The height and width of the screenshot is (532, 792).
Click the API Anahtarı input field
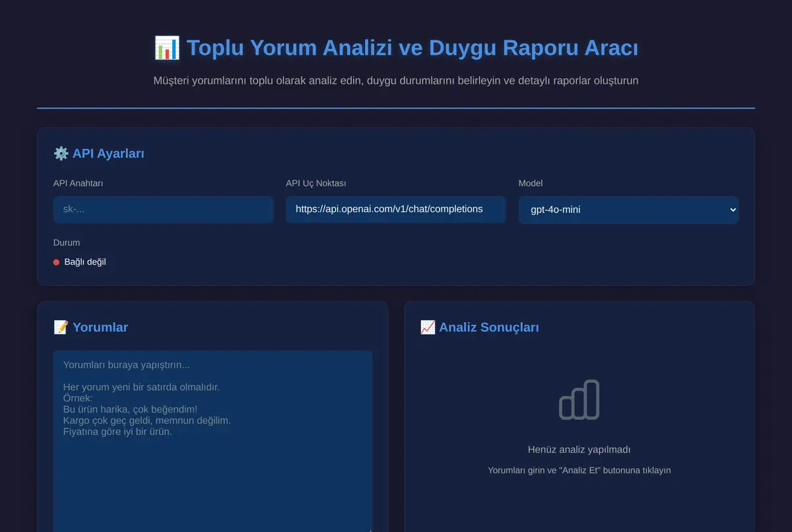point(163,209)
